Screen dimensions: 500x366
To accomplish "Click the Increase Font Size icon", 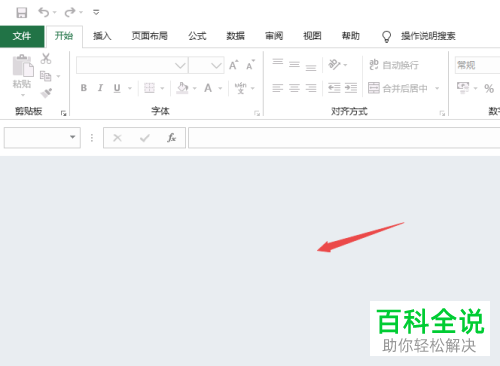I will click(x=234, y=65).
